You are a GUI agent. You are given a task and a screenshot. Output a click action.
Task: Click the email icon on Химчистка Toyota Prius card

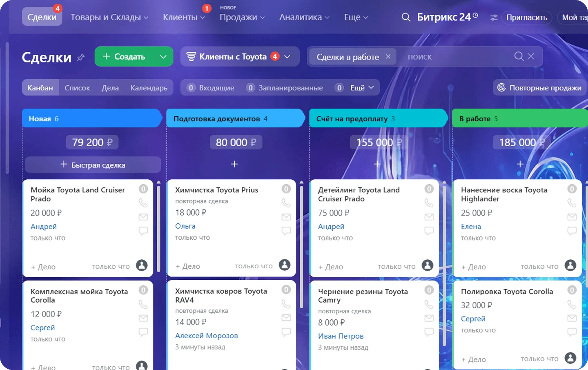(x=286, y=216)
